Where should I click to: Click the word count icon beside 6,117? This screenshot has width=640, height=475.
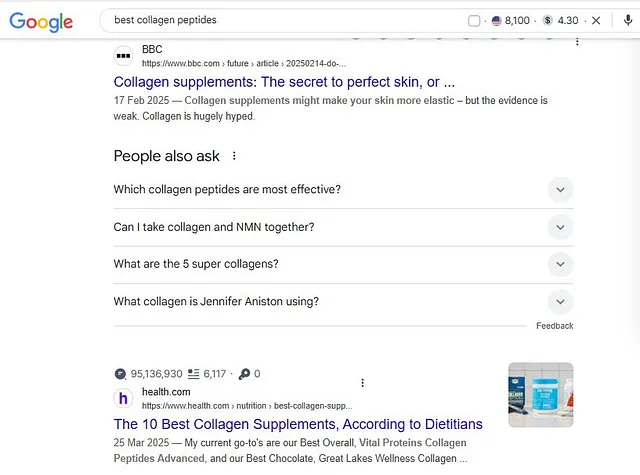[x=193, y=374]
